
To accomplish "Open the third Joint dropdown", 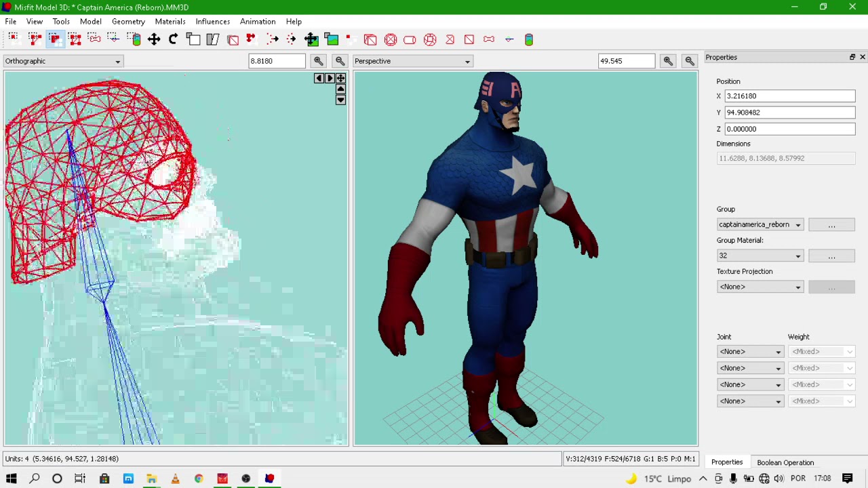I will tap(750, 384).
